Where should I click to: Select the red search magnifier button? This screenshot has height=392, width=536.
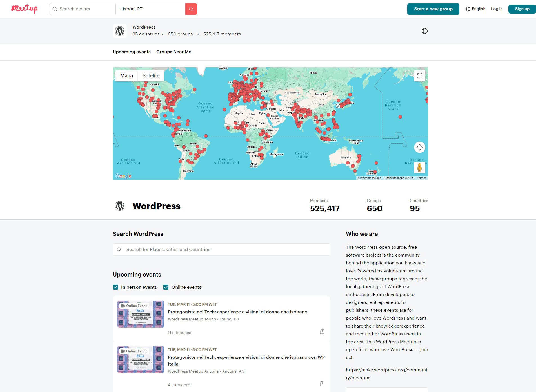pyautogui.click(x=191, y=9)
